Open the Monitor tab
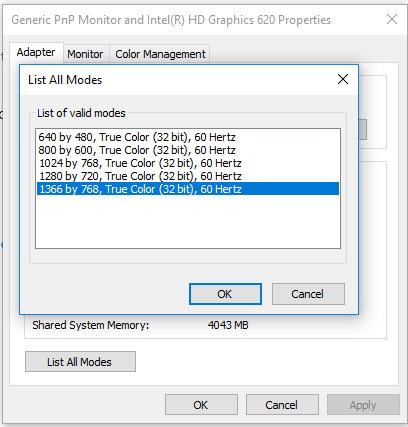The height and width of the screenshot is (427, 408). point(85,54)
